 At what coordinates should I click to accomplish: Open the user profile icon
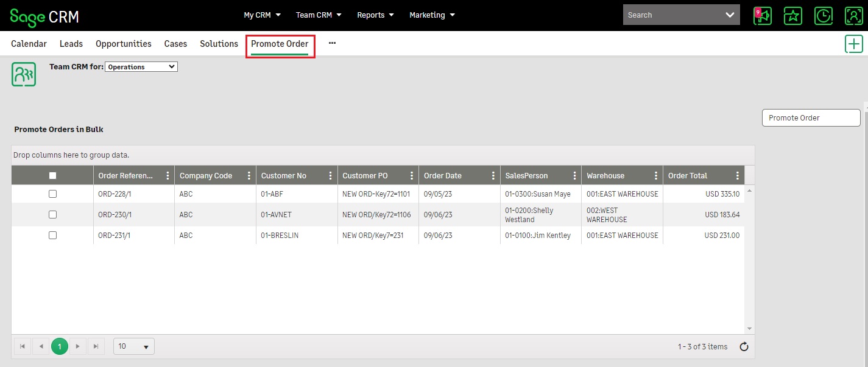[854, 15]
